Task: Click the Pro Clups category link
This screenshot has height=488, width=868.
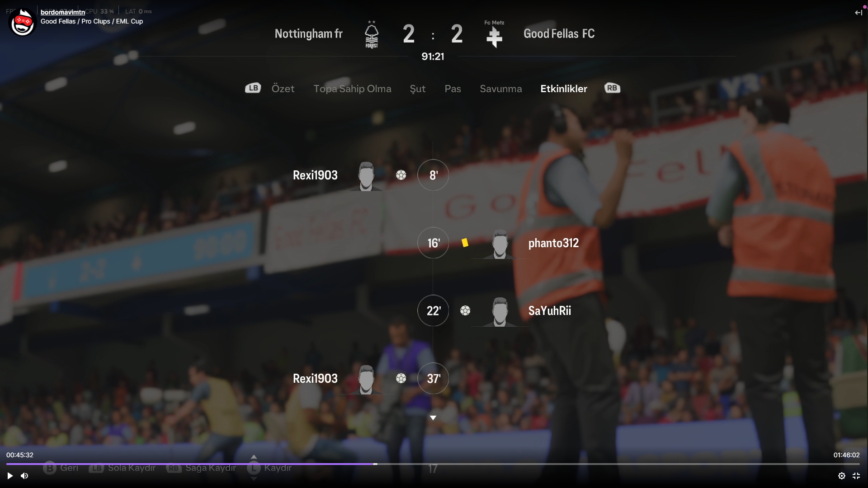Action: pyautogui.click(x=96, y=21)
